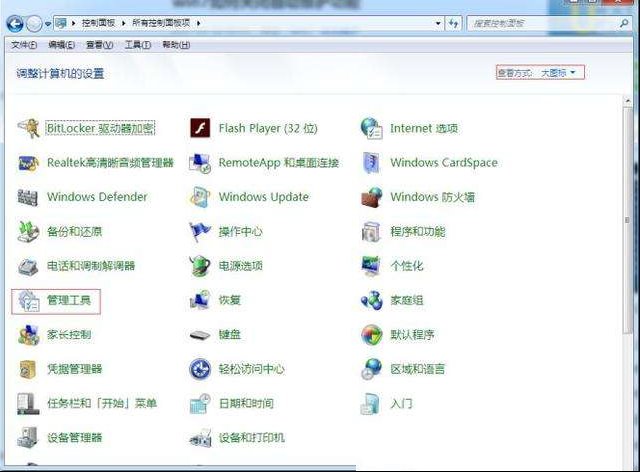Click the Windows Update link text
Image resolution: width=640 pixels, height=472 pixels.
pos(264,197)
